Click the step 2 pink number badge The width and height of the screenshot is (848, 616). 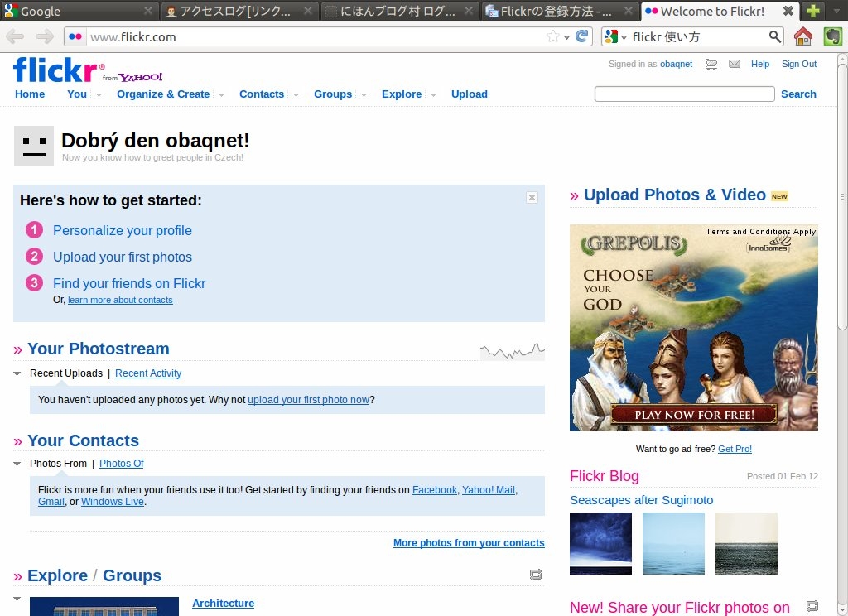[x=34, y=256]
